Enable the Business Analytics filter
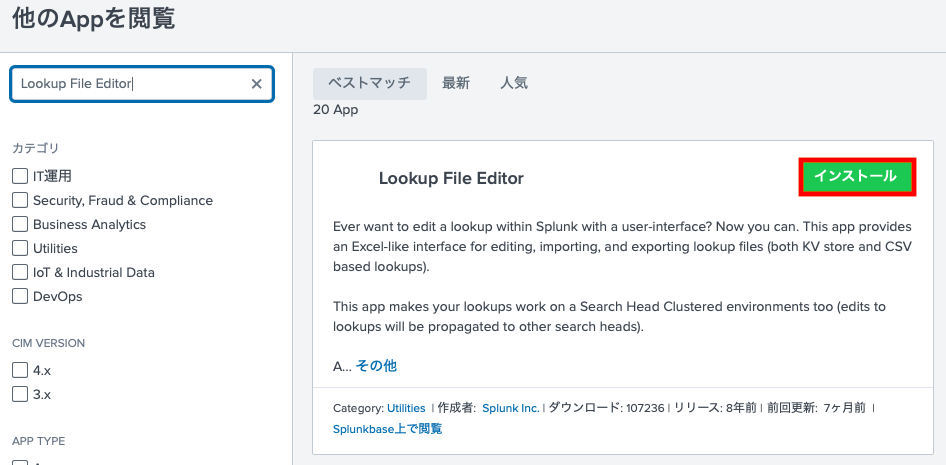This screenshot has width=946, height=465. (20, 224)
